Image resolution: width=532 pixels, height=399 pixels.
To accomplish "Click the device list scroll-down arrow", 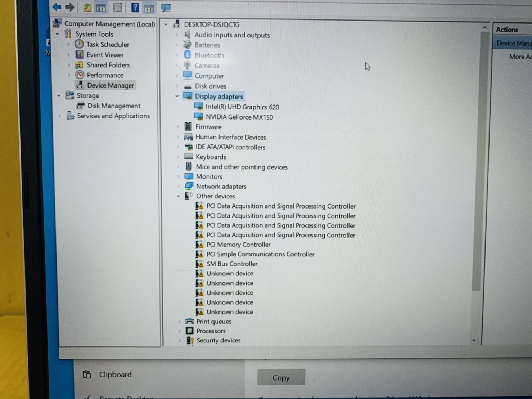I will pyautogui.click(x=474, y=340).
